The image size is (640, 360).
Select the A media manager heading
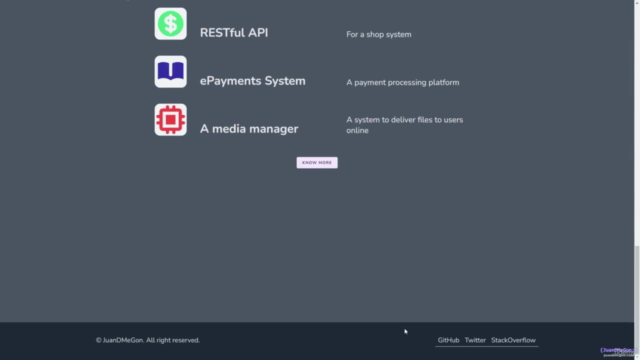[249, 129]
